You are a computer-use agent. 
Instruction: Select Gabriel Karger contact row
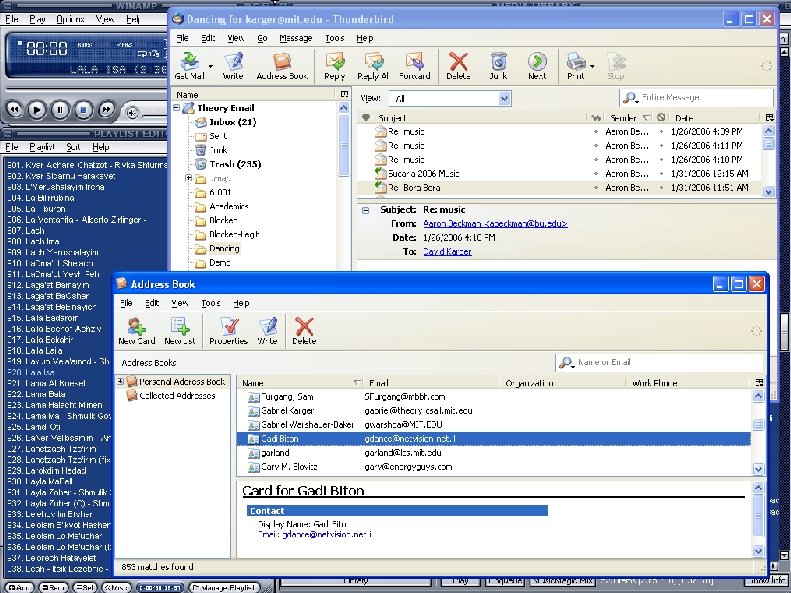493,410
